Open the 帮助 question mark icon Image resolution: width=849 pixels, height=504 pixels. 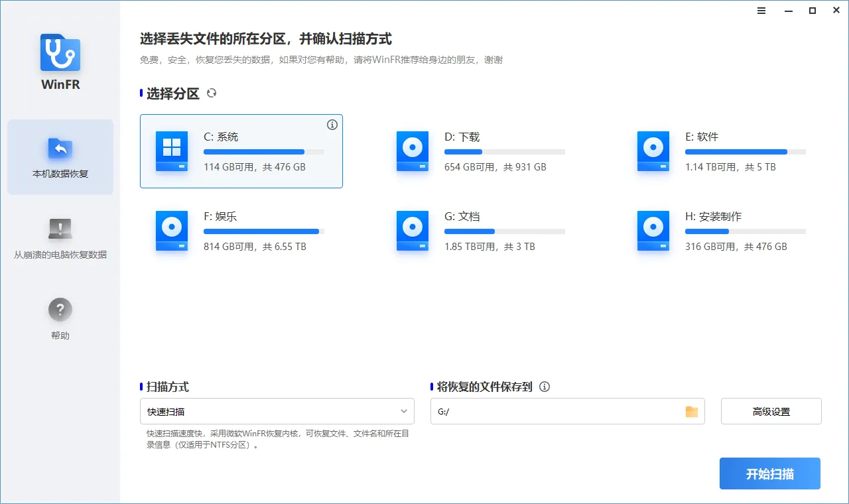[60, 310]
